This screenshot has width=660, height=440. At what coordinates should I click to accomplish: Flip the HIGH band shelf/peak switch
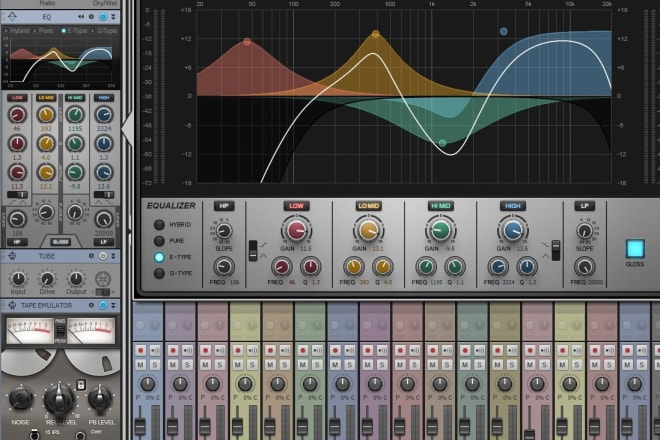click(556, 251)
